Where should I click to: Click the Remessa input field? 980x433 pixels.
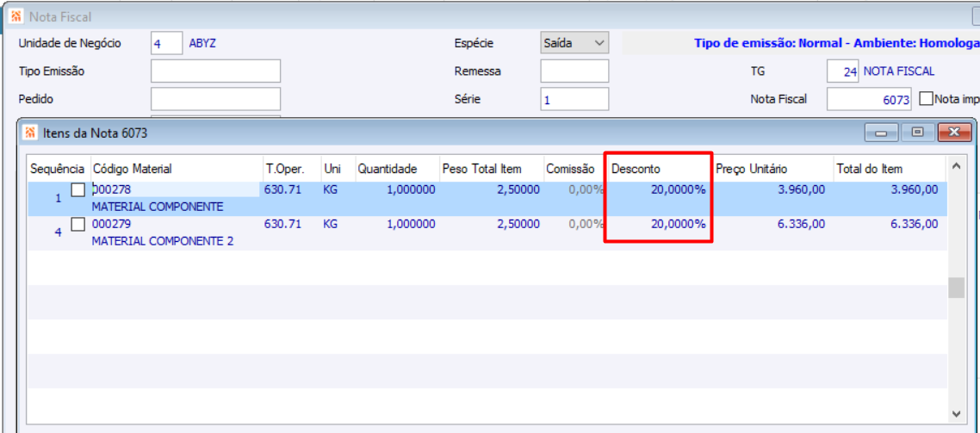[574, 71]
